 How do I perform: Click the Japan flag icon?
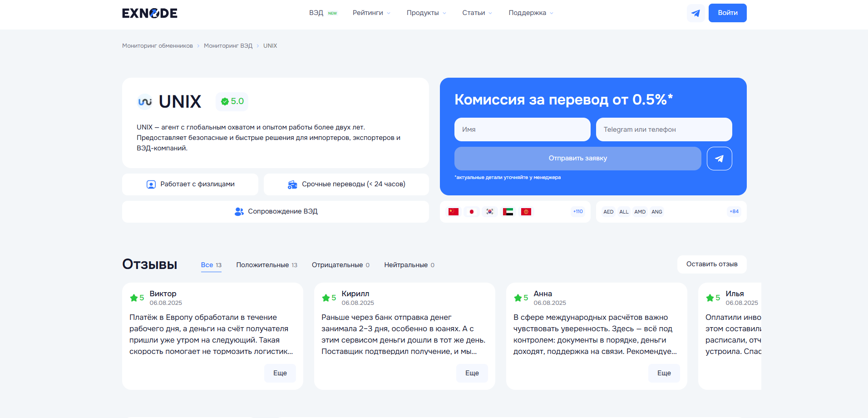(x=471, y=212)
